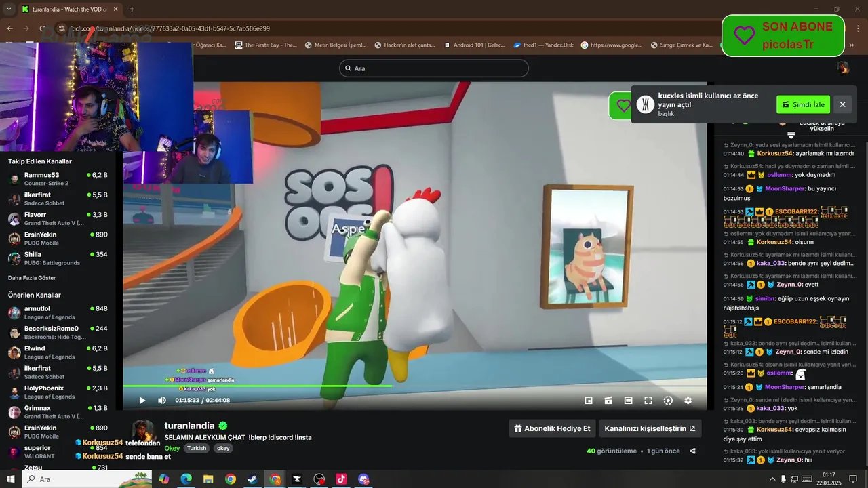Screen dimensions: 868x488
Task: Open Metin Belgesi İşleml bookmark
Action: point(336,45)
